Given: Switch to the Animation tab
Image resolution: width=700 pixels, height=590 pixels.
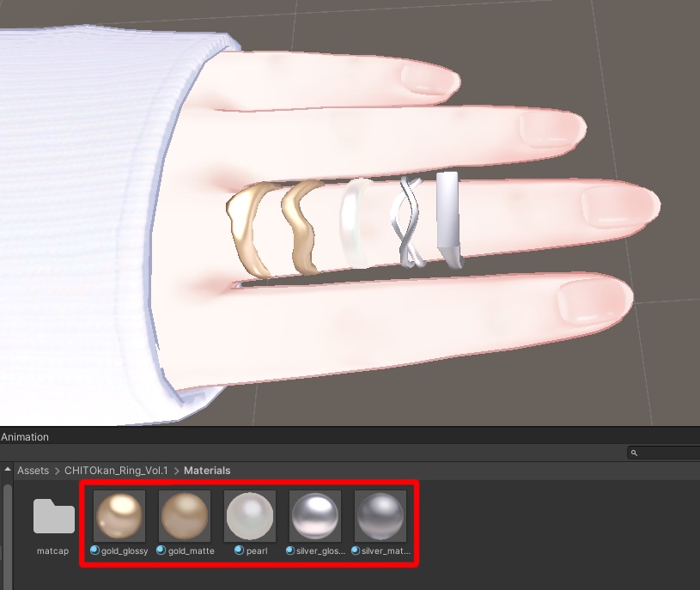Looking at the screenshot, I should (x=25, y=437).
